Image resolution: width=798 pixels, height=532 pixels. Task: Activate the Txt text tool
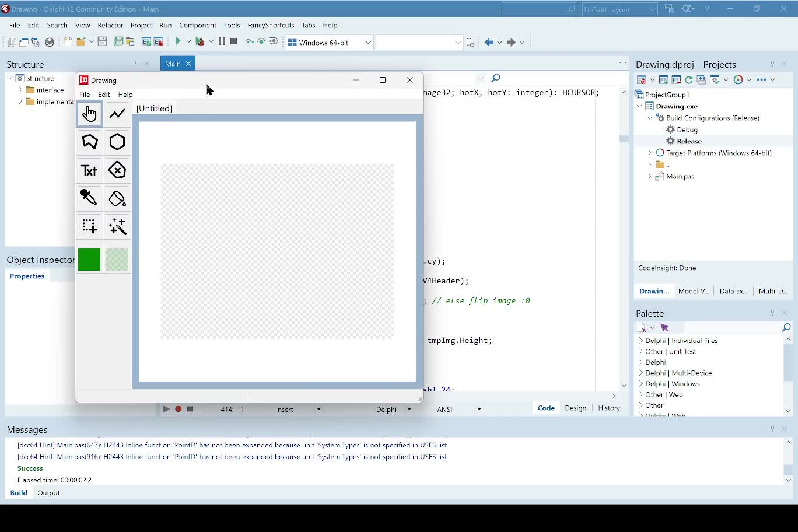(x=89, y=170)
